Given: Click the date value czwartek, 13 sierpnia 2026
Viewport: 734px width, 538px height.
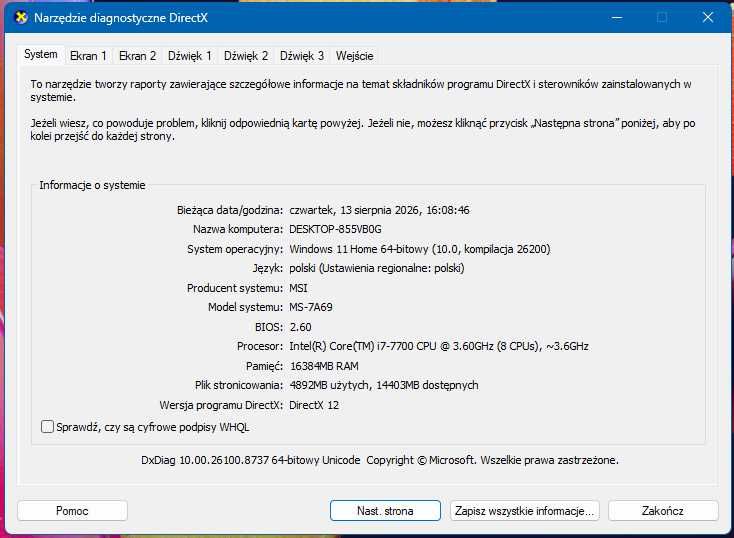Looking at the screenshot, I should click(354, 210).
